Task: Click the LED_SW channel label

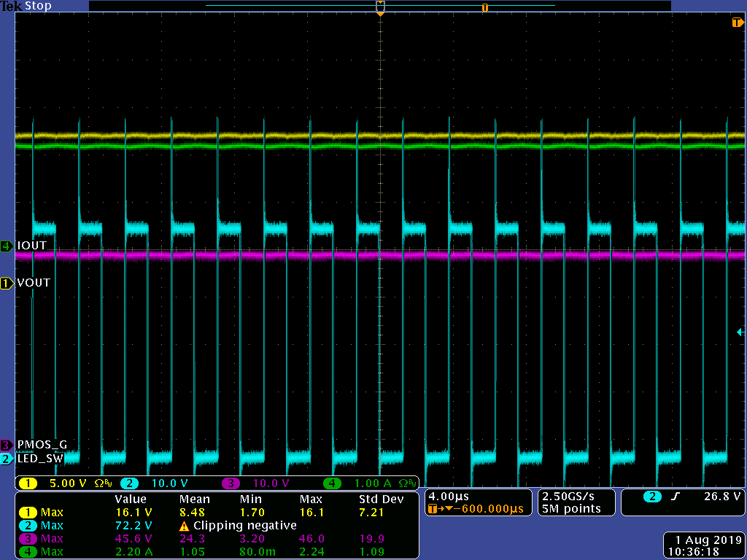Action: click(x=41, y=459)
